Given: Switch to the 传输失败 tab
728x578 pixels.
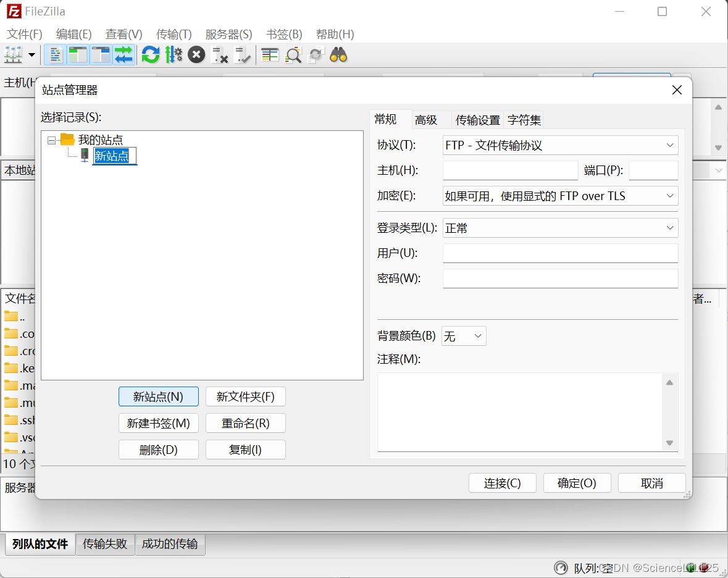Looking at the screenshot, I should 105,544.
